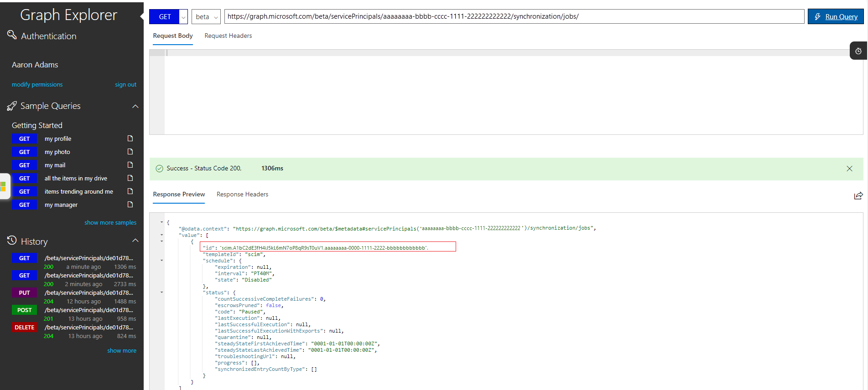Image resolution: width=868 pixels, height=390 pixels.
Task: Collapse the Sample Queries section chevron
Action: click(x=135, y=106)
